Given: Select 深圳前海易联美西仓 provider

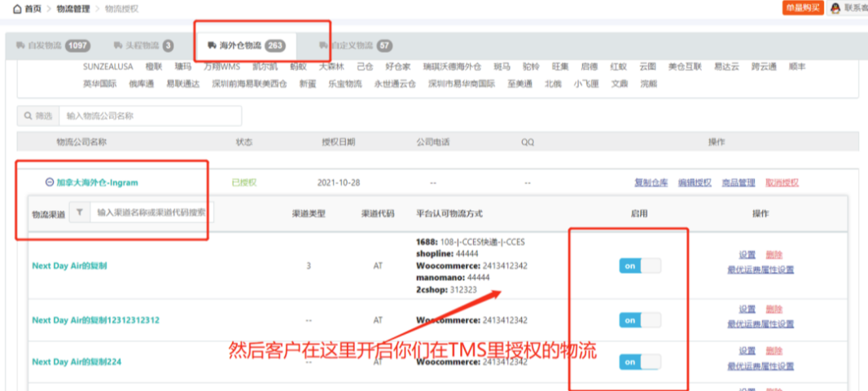Looking at the screenshot, I should [249, 84].
